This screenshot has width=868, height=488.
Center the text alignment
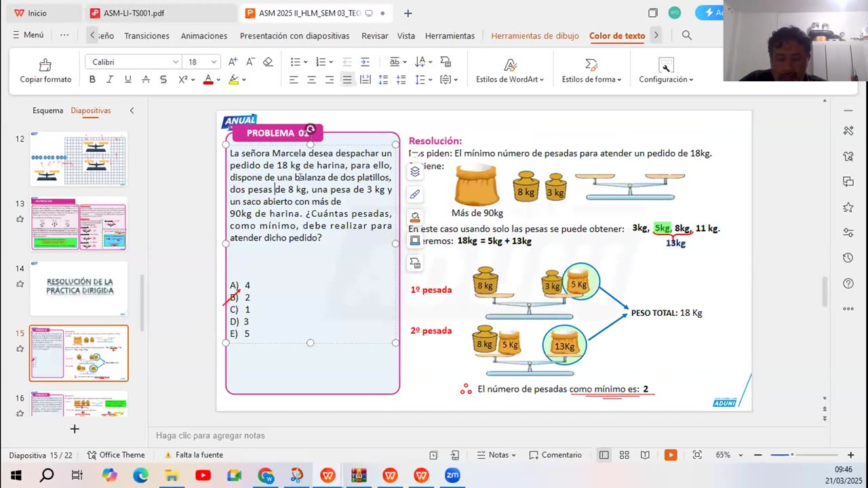pyautogui.click(x=311, y=79)
